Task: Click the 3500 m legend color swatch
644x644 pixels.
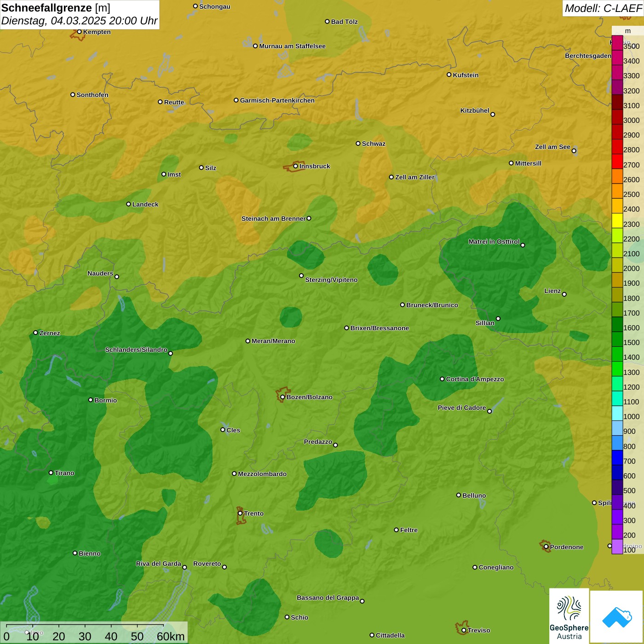Action: tap(617, 43)
